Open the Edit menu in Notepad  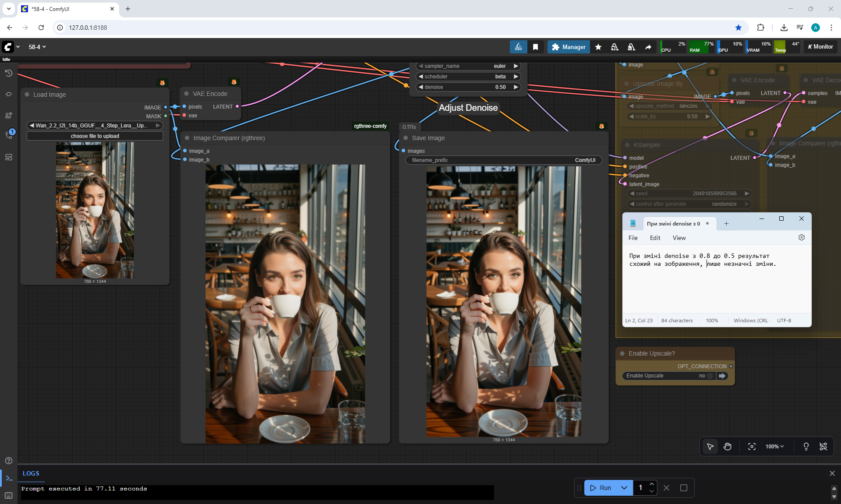655,238
